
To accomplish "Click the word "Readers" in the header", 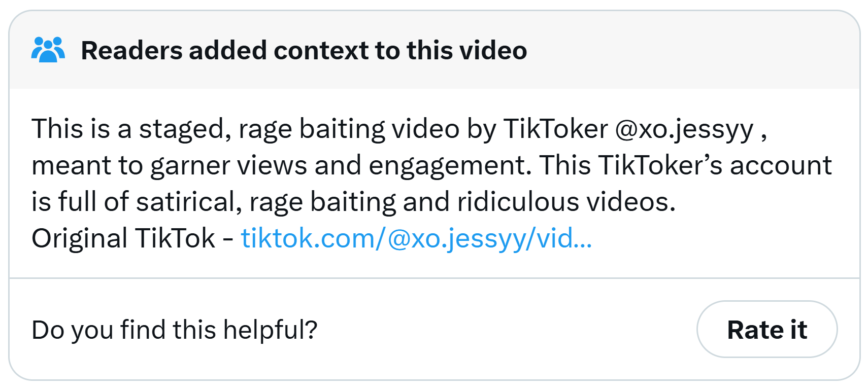I will coord(131,51).
